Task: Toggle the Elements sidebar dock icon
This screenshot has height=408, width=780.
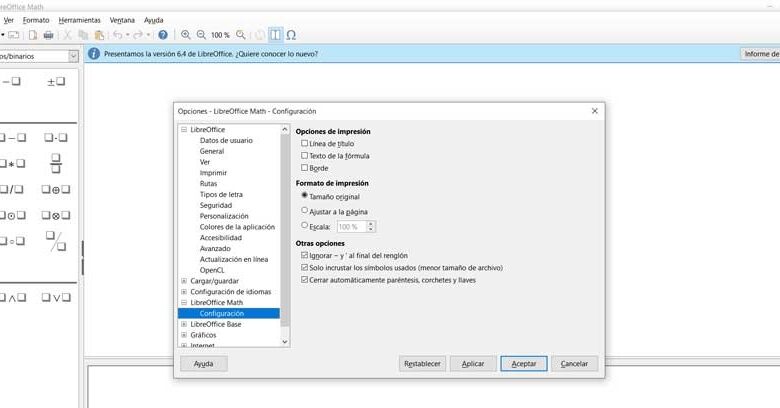Action: (x=275, y=35)
